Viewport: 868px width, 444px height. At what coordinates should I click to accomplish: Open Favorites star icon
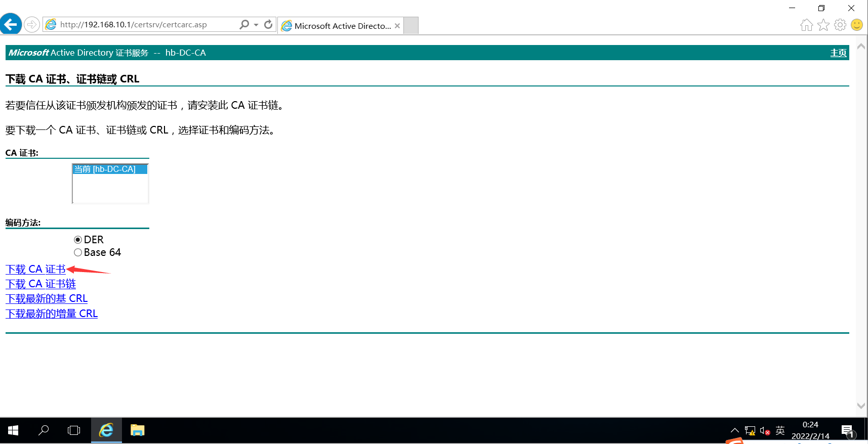click(823, 25)
